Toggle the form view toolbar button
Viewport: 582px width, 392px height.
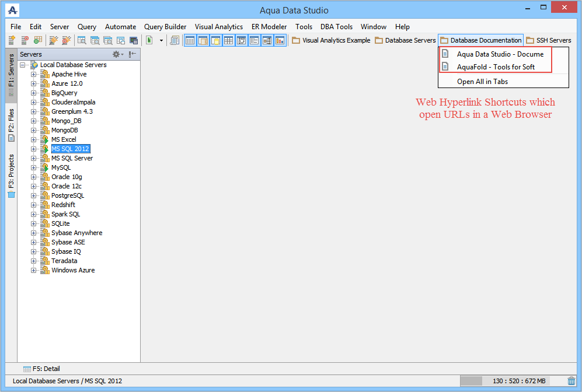pyautogui.click(x=255, y=40)
